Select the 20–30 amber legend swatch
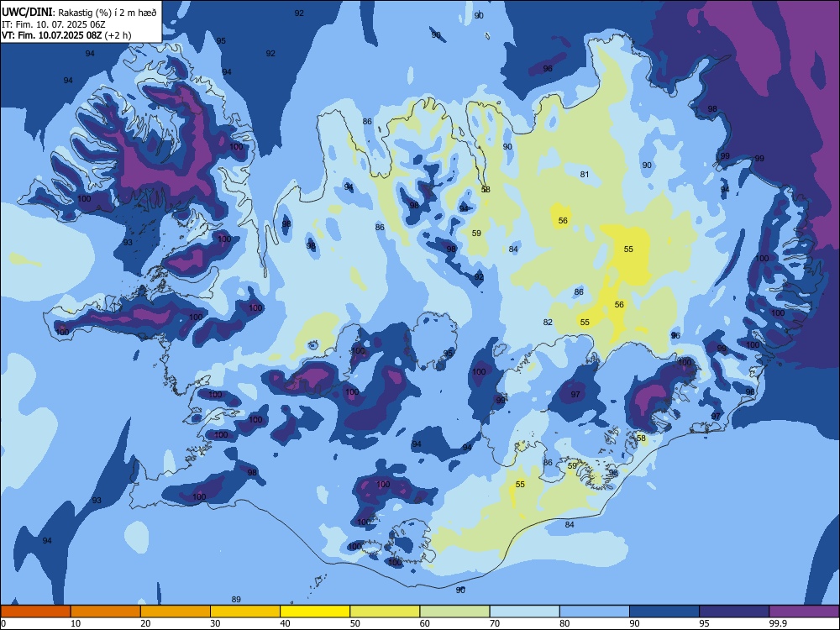Screen dimensions: 840x630 pyautogui.click(x=176, y=612)
